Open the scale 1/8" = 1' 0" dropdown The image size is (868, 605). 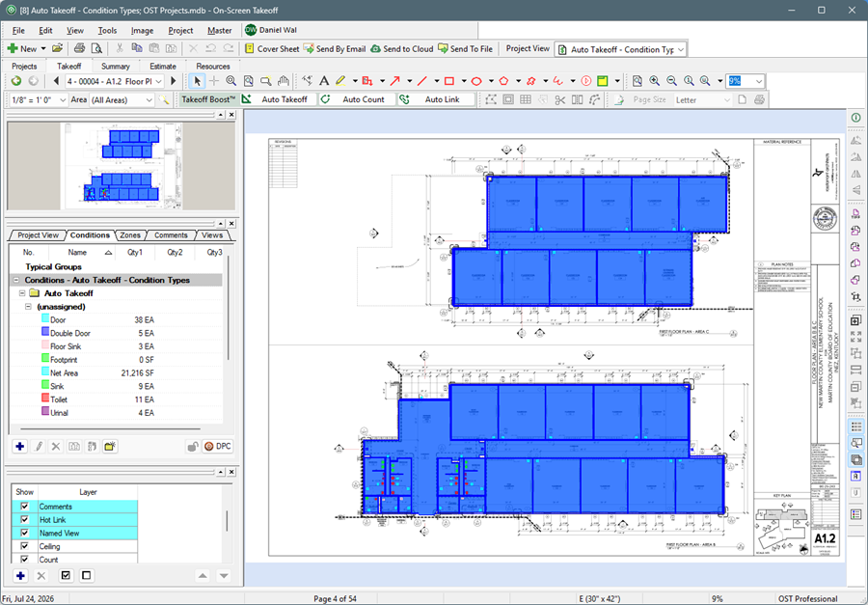point(63,99)
